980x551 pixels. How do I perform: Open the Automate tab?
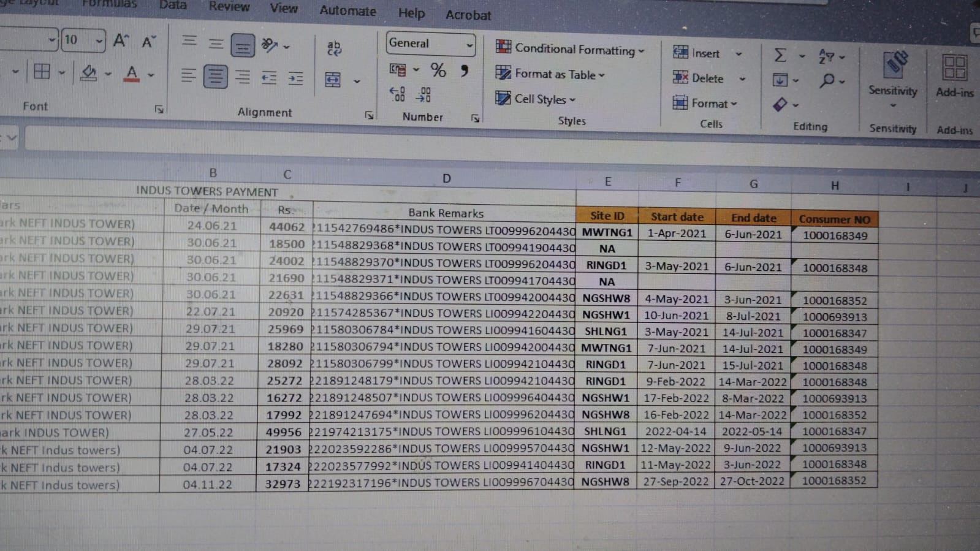click(348, 10)
